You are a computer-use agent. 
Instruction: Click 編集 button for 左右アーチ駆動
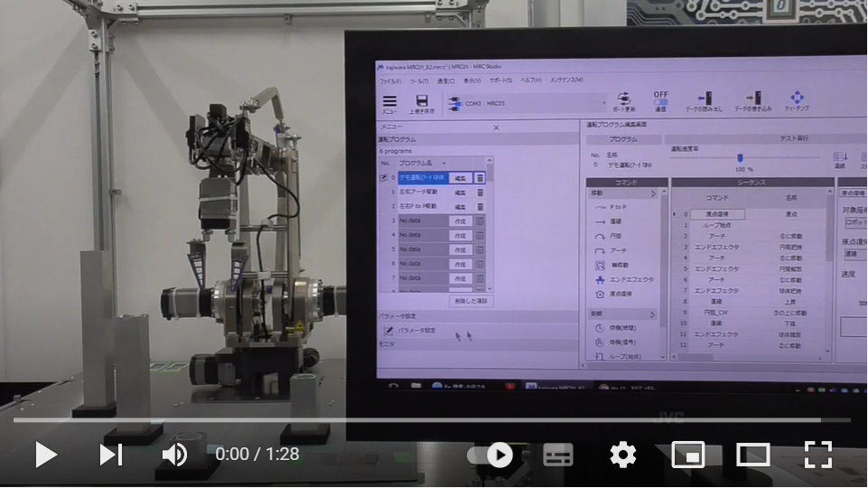461,192
